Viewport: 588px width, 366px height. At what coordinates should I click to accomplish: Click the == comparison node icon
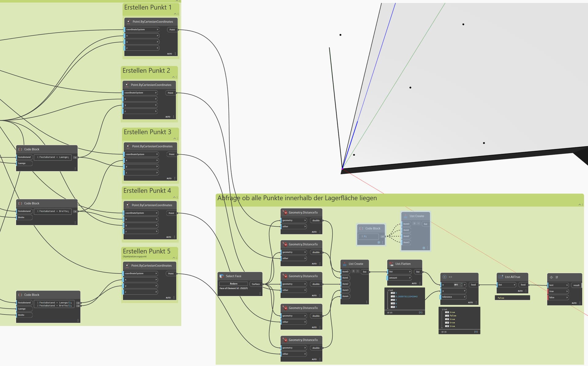tap(444, 277)
